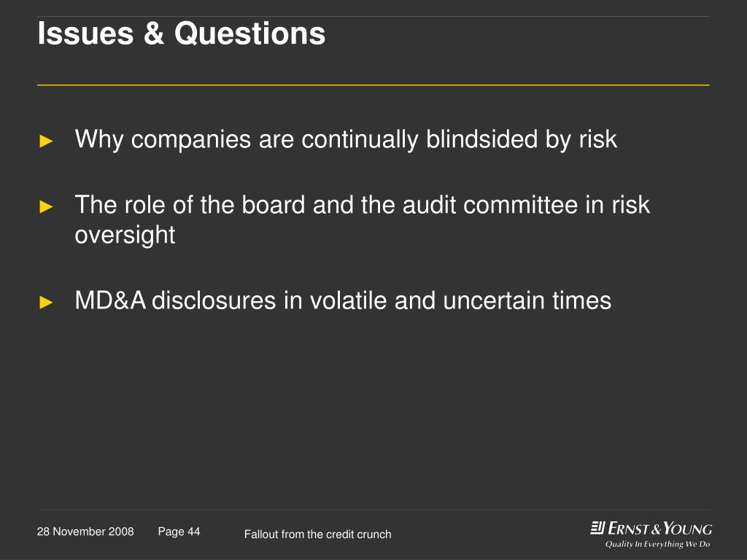Click the Ernst & Young striped logo mark
This screenshot has height=560, width=747.
(x=597, y=528)
